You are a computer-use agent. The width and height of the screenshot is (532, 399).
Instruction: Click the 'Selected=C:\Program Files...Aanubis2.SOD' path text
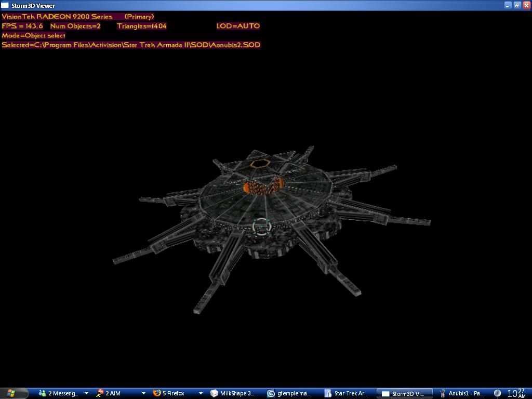pyautogui.click(x=131, y=45)
